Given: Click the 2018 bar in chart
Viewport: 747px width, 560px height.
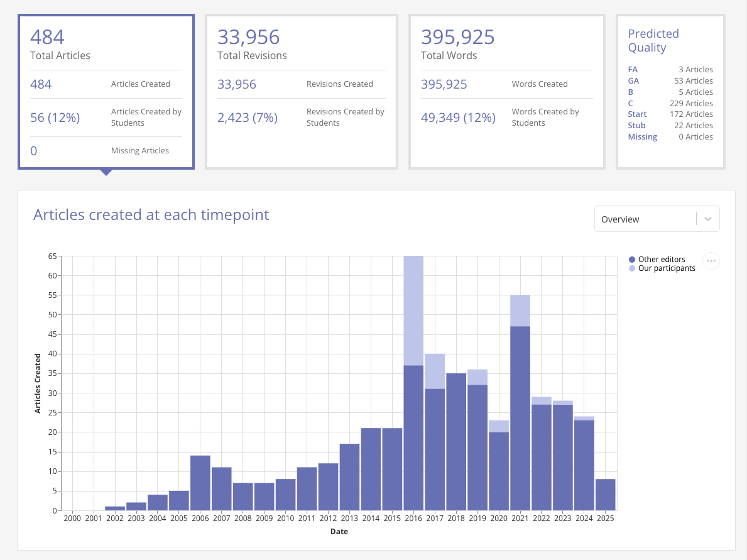Looking at the screenshot, I should coord(456,442).
